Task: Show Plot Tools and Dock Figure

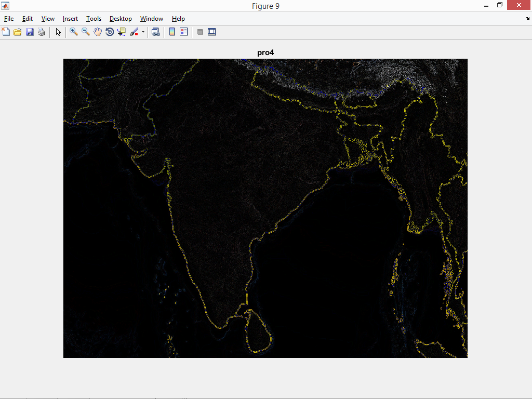Action: (x=212, y=32)
